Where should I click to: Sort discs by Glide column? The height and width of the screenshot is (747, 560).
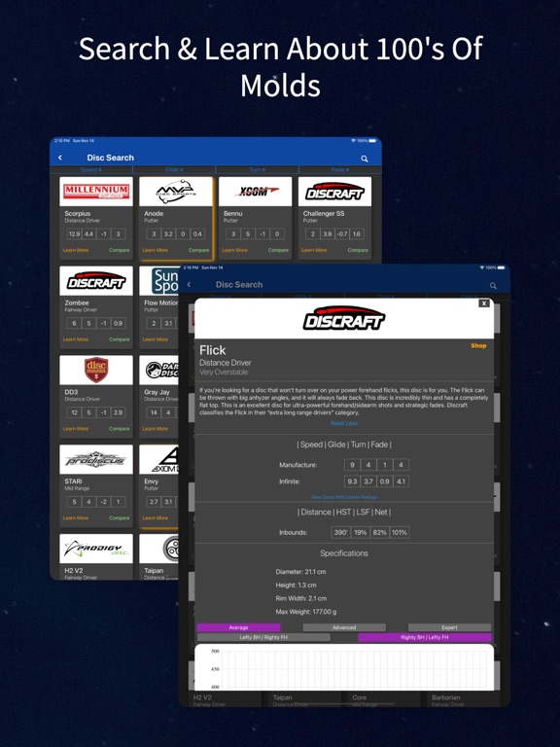point(174,169)
